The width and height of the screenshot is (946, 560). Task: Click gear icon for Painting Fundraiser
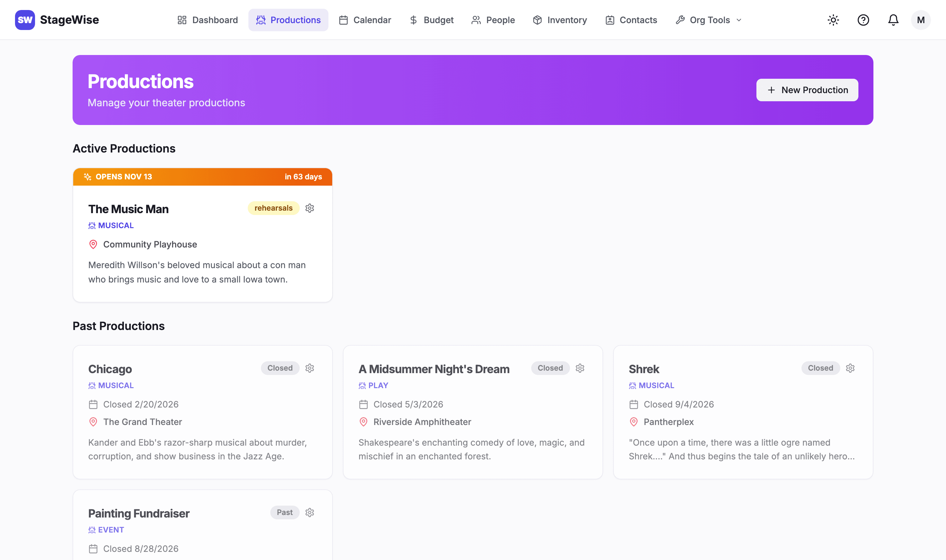pyautogui.click(x=310, y=512)
